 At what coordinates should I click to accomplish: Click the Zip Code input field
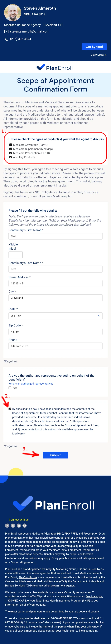click(x=55, y=331)
